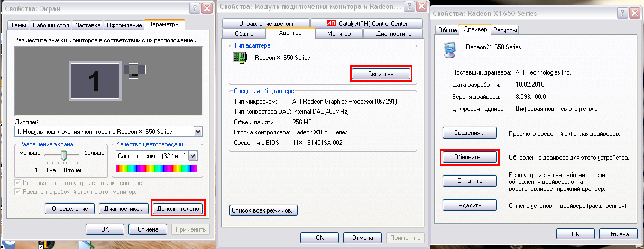
Task: Toggle 'Расширить рабочий стол на этот монитор' checkbox
Action: 18,192
